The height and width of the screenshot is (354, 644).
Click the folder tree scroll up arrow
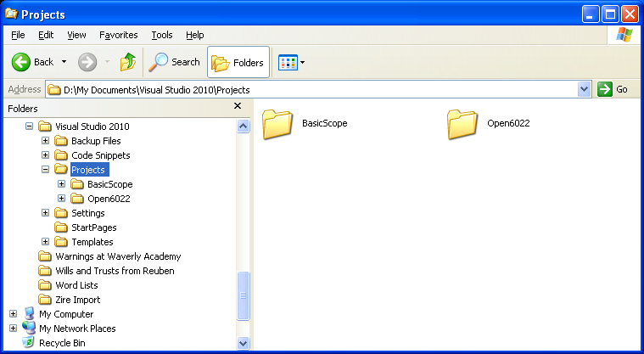(x=244, y=126)
